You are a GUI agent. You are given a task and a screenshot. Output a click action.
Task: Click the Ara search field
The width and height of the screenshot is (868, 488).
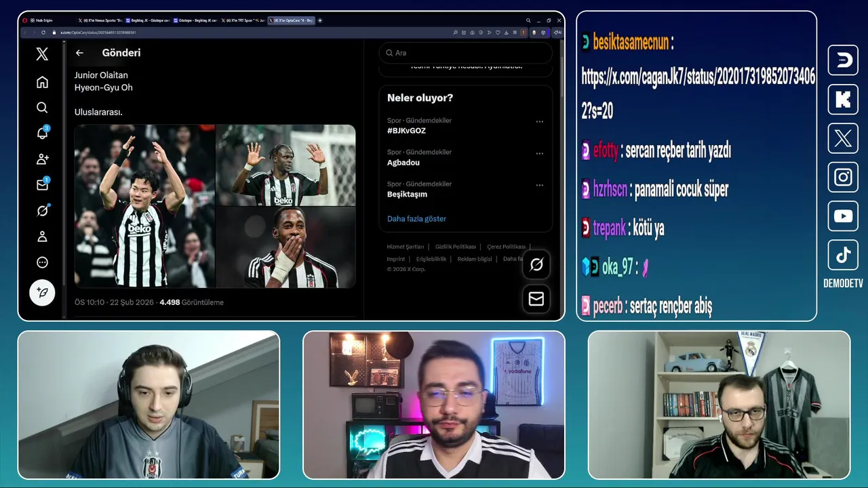(465, 53)
